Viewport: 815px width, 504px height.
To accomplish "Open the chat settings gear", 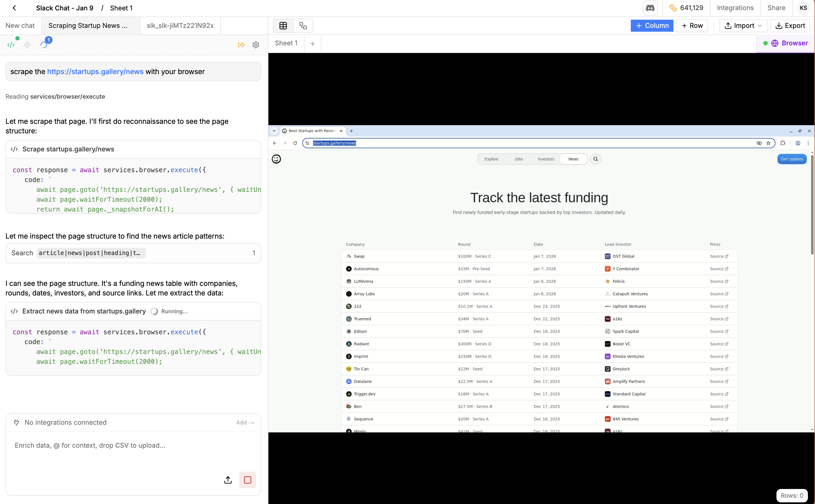I will (256, 44).
